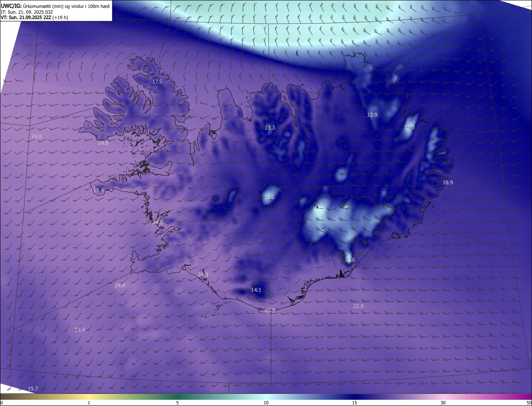Click the 24.8 value near Breiðafjörður coast
Viewport: 532px width, 406px height.
103,143
